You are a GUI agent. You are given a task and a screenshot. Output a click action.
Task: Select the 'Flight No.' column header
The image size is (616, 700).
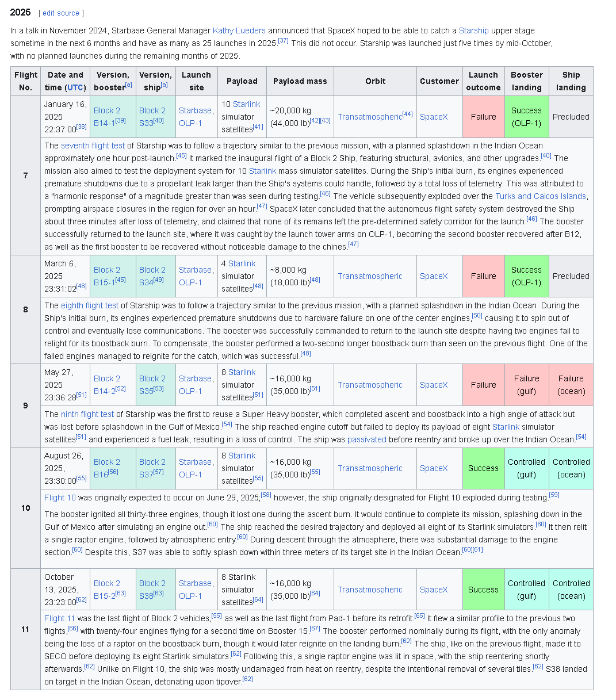pos(25,81)
